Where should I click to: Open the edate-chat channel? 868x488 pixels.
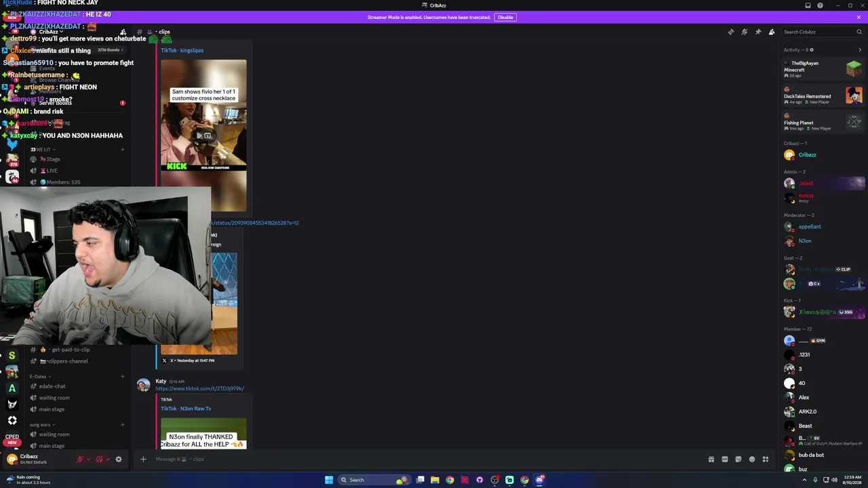pyautogui.click(x=77, y=386)
